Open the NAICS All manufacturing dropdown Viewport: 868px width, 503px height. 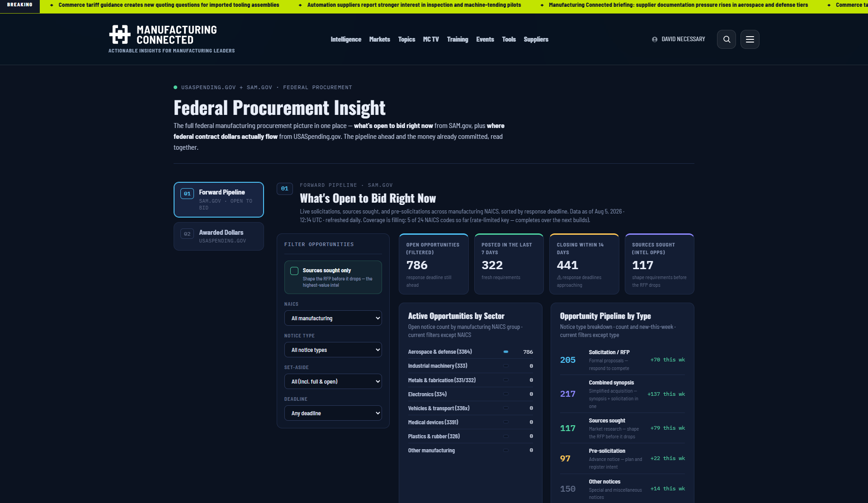[333, 318]
